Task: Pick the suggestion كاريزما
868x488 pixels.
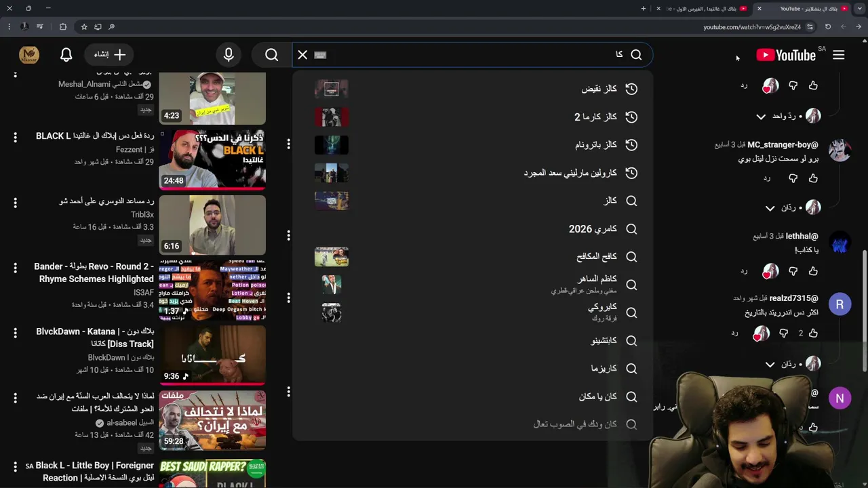Action: pyautogui.click(x=473, y=368)
